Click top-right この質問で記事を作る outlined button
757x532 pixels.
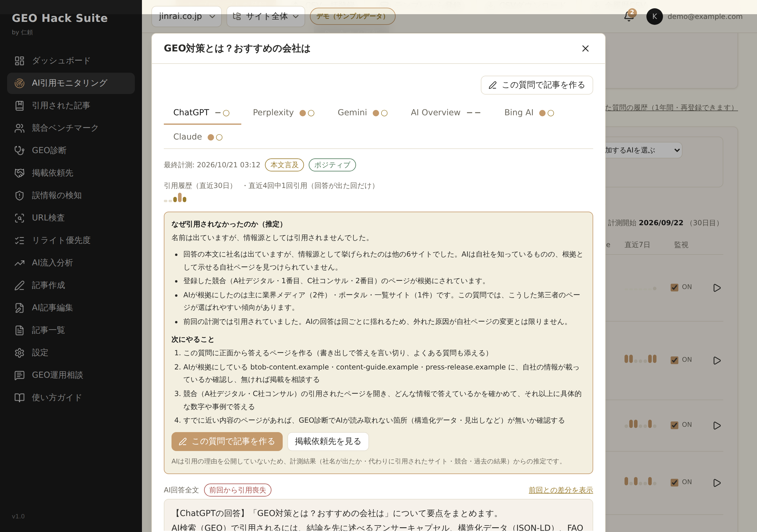[537, 85]
